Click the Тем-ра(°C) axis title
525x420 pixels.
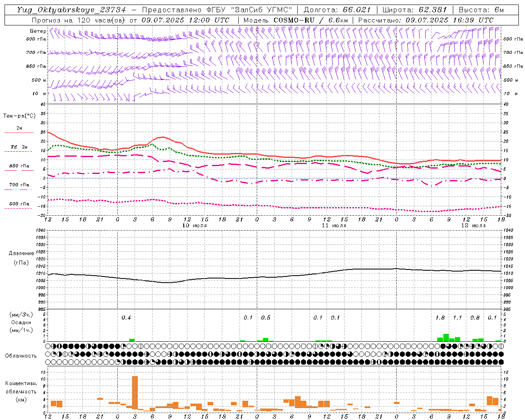(19, 116)
